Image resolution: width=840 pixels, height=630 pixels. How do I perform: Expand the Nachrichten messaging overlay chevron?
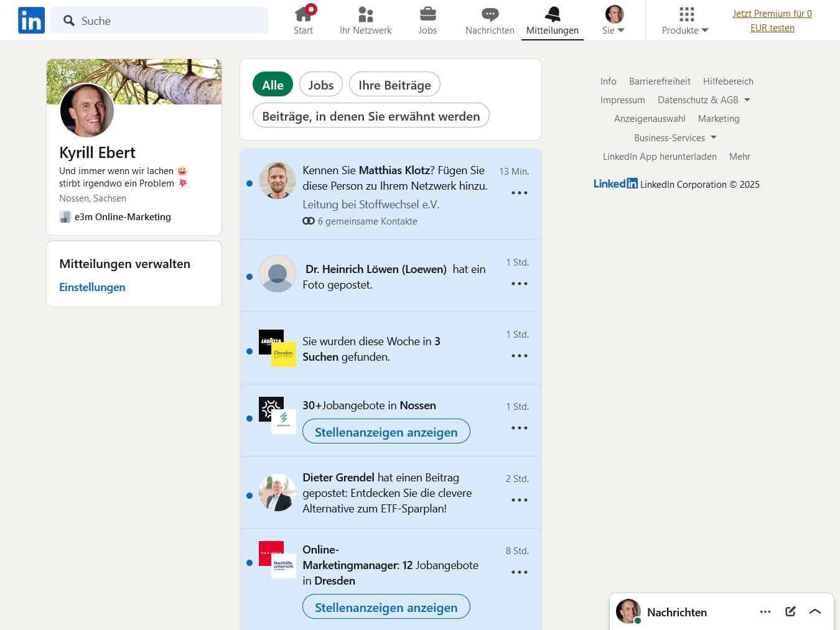815,612
